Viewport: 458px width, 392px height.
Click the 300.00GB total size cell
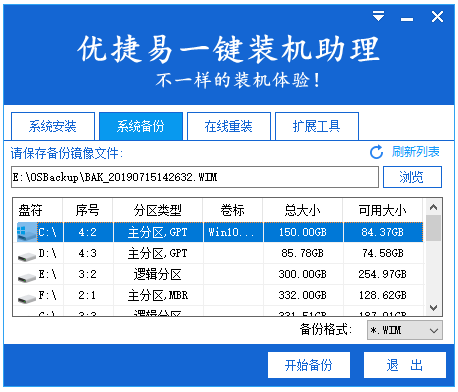pos(303,274)
